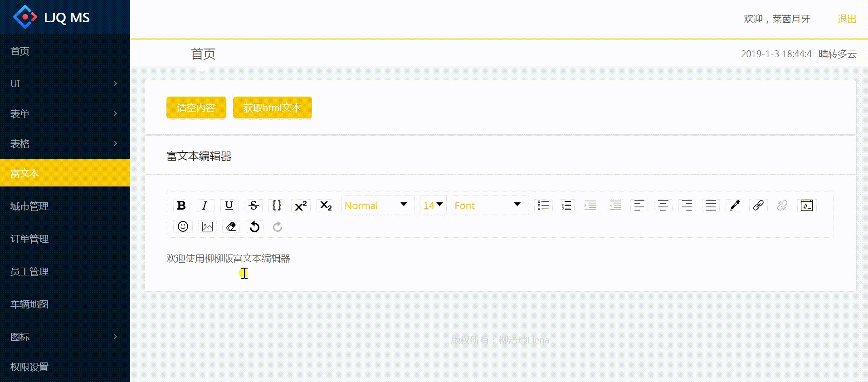Insert a link with the chain icon
This screenshot has width=868, height=382.
click(758, 206)
